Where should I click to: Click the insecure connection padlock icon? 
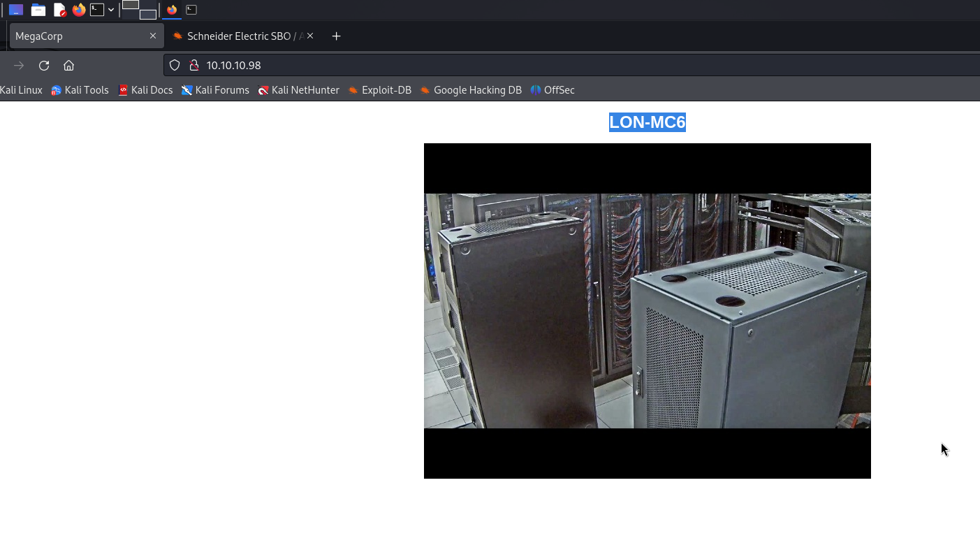[194, 65]
